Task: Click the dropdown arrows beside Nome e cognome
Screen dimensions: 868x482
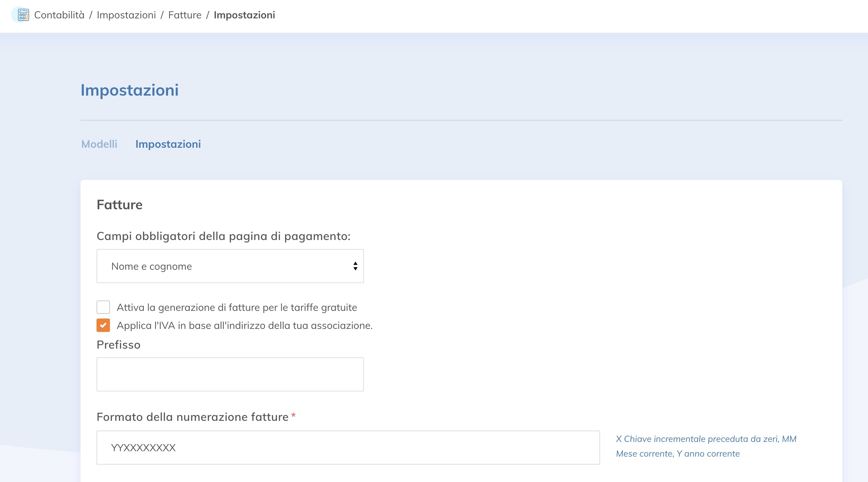Action: (354, 266)
